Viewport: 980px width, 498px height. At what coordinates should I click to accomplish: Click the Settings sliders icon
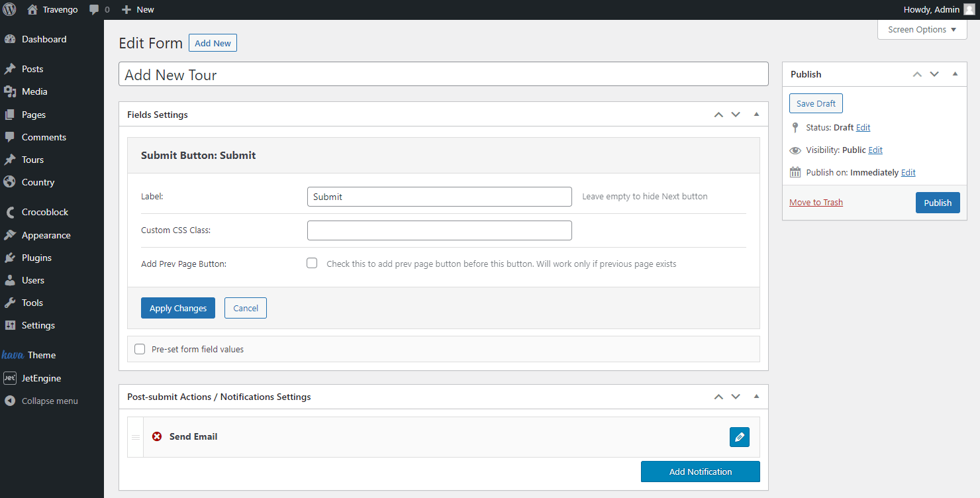(10, 325)
